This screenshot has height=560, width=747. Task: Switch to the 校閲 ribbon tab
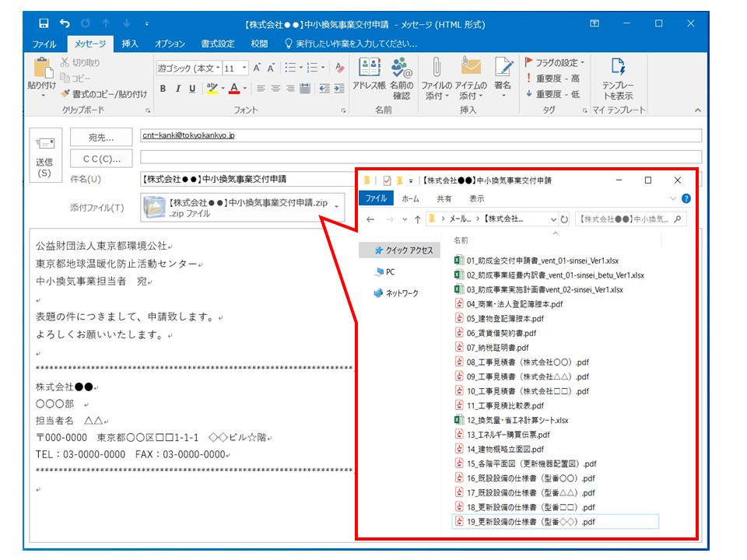(x=259, y=44)
